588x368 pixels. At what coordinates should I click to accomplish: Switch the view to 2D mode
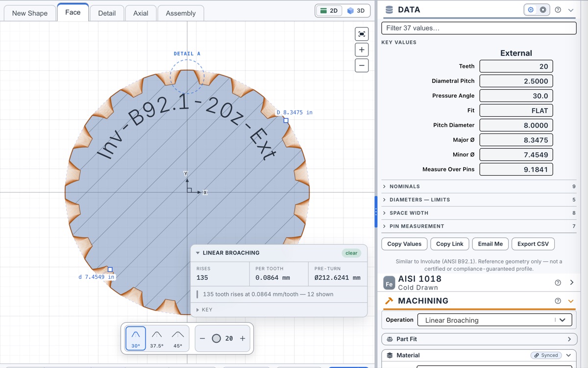coord(329,10)
